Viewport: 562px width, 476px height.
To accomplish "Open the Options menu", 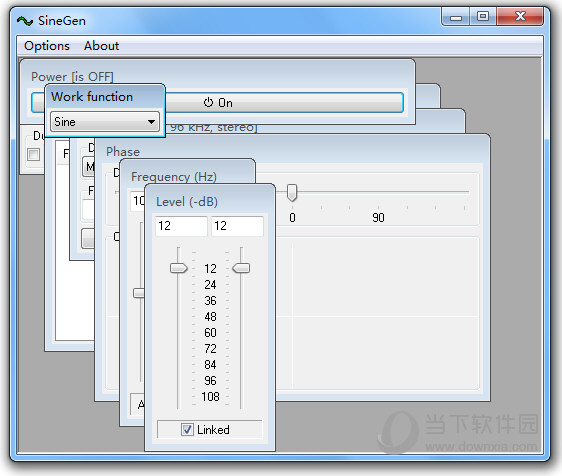I will click(47, 46).
